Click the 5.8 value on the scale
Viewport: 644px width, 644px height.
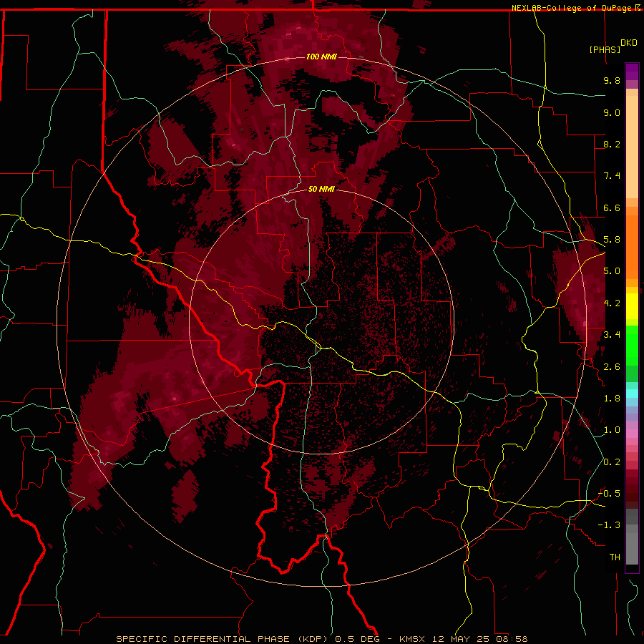pos(612,240)
